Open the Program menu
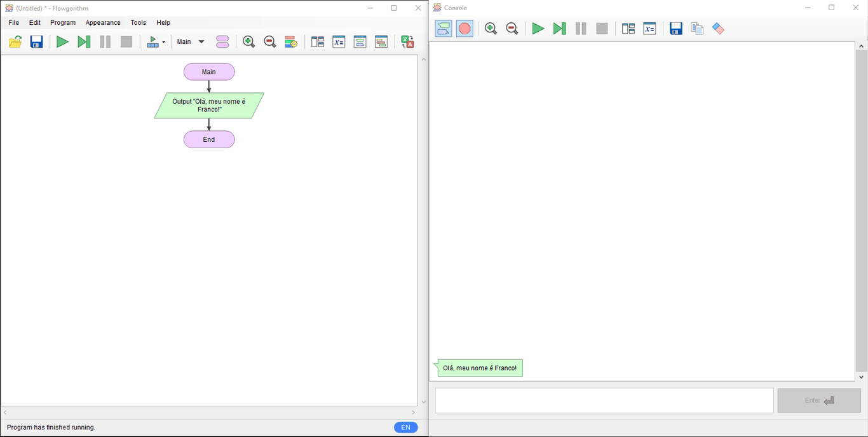Viewport: 868px width, 437px height. (63, 22)
